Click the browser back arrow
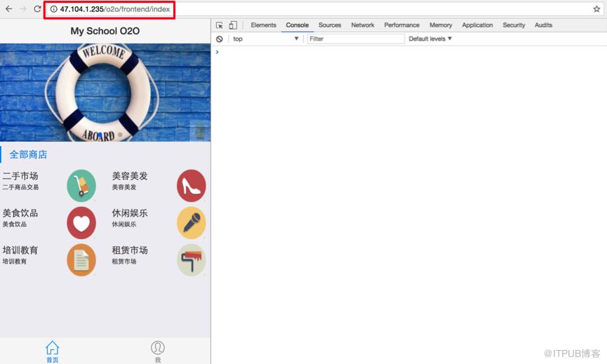 point(9,8)
